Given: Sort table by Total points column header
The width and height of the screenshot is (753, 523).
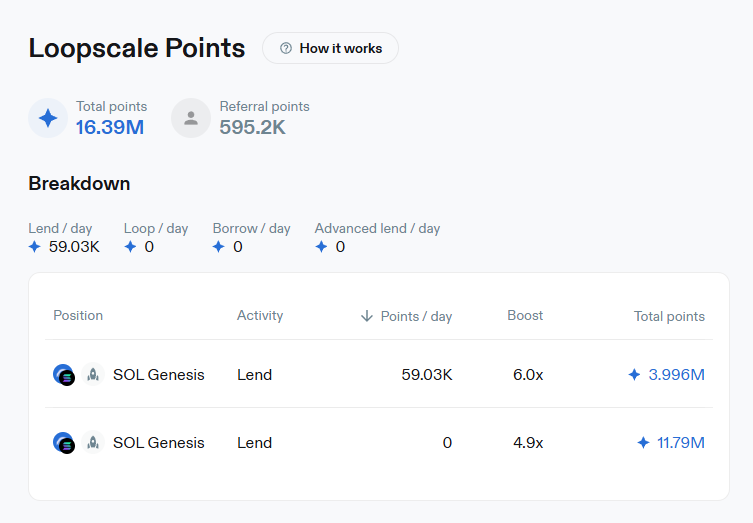Looking at the screenshot, I should (669, 316).
